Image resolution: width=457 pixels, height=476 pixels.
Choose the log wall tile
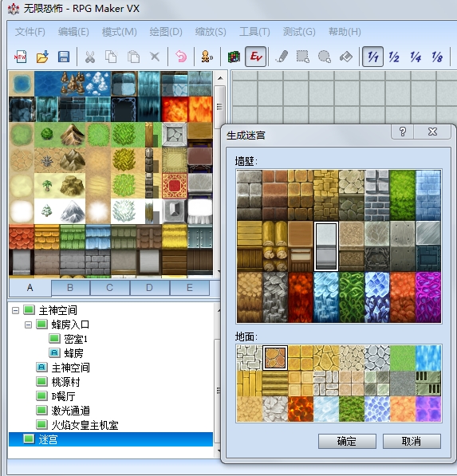(x=275, y=246)
